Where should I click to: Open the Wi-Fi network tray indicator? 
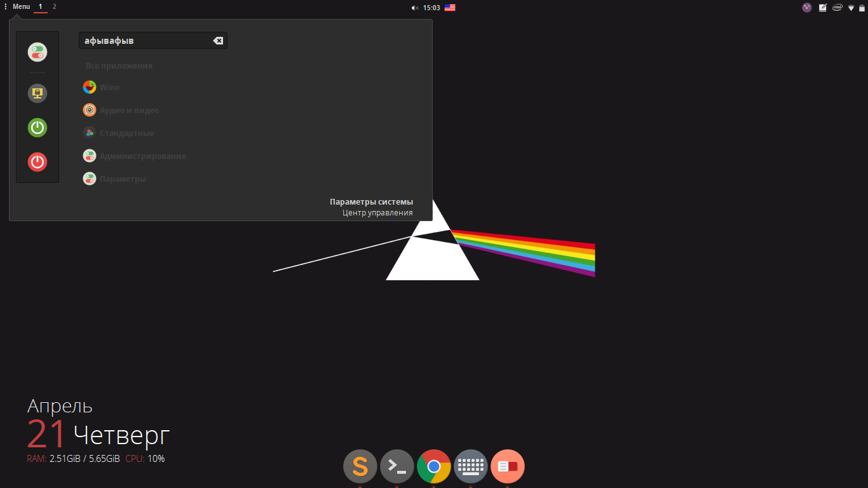click(x=851, y=8)
